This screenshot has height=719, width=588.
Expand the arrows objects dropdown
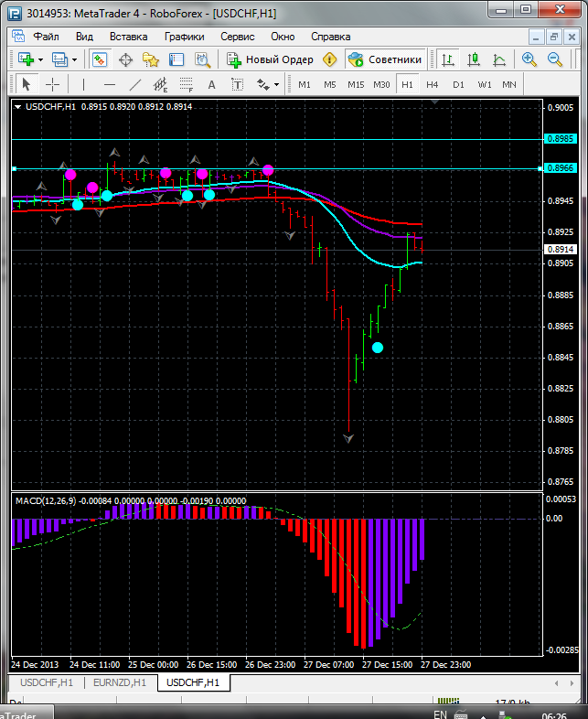coord(276,84)
